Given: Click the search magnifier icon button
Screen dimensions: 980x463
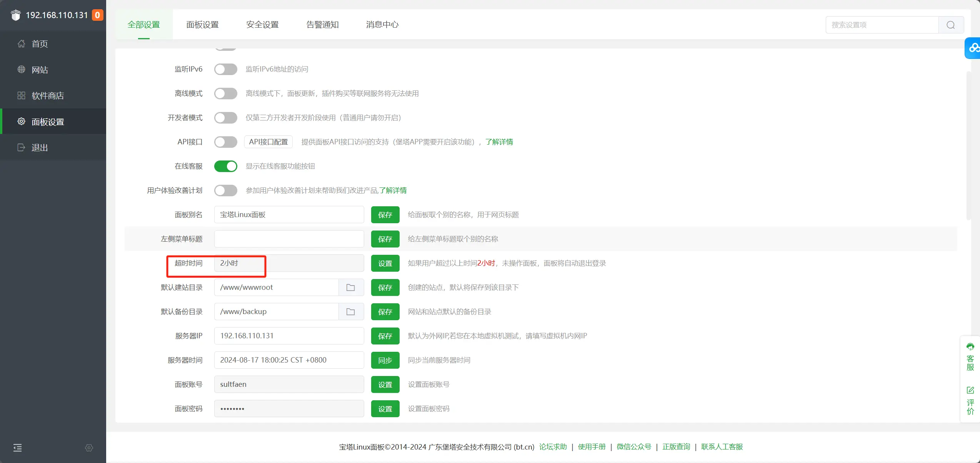Looking at the screenshot, I should coord(950,25).
